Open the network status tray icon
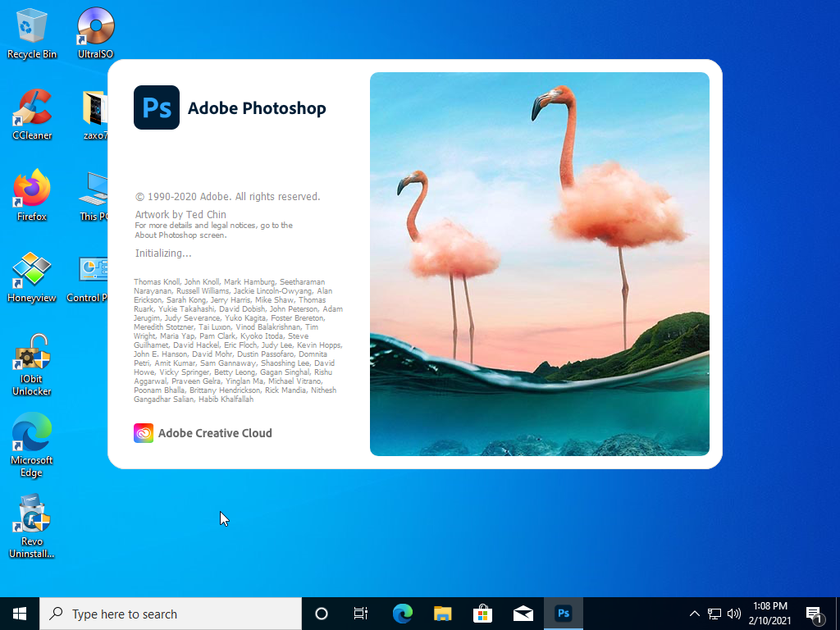Screen dimensions: 840x630 tap(714, 614)
